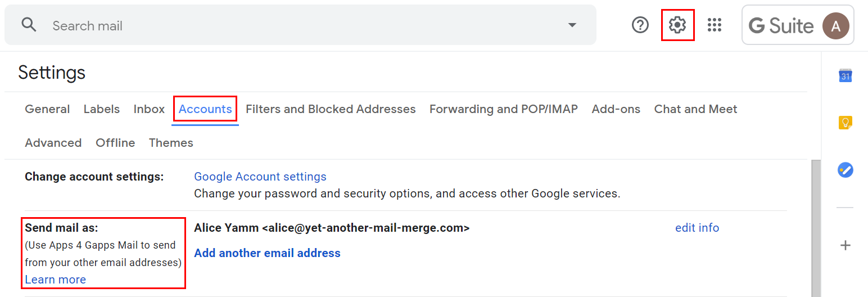Screen dimensions: 868x297
Task: Click Add another email address
Action: point(267,253)
